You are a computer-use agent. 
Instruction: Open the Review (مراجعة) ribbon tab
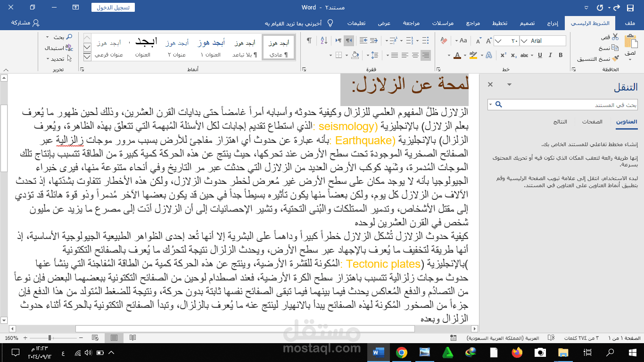[412, 23]
